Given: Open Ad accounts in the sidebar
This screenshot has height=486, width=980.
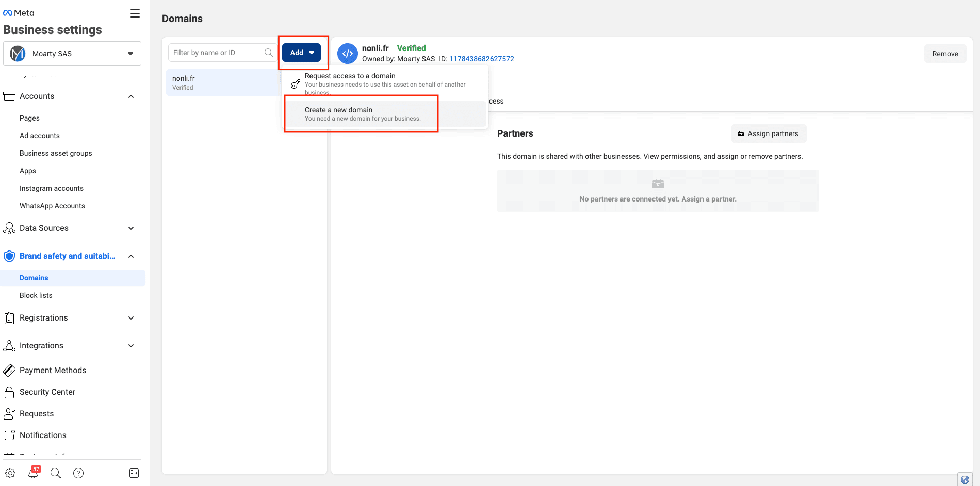Looking at the screenshot, I should [40, 136].
